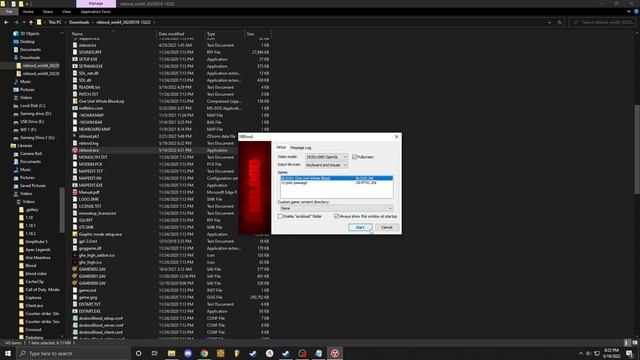
Task: Select 3D Objects in navigation pane
Action: (30, 34)
